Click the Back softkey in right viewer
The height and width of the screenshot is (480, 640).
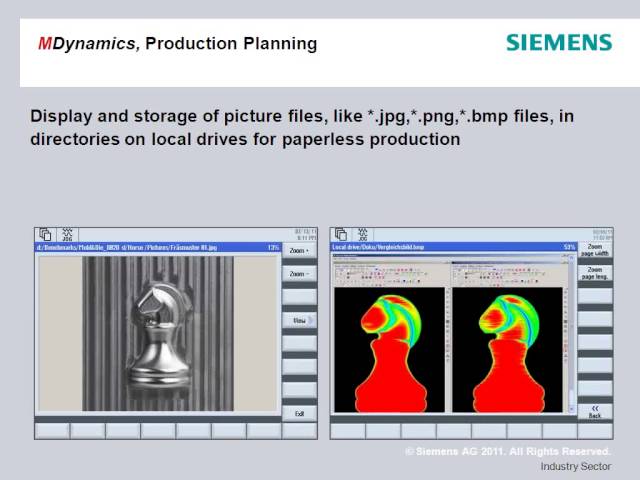point(595,412)
